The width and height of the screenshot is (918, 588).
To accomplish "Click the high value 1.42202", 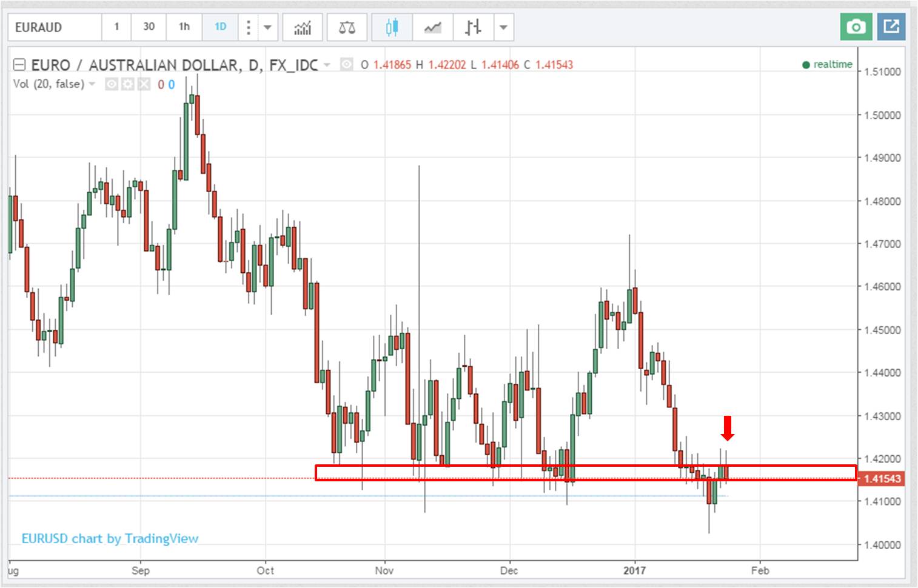I will [x=447, y=65].
